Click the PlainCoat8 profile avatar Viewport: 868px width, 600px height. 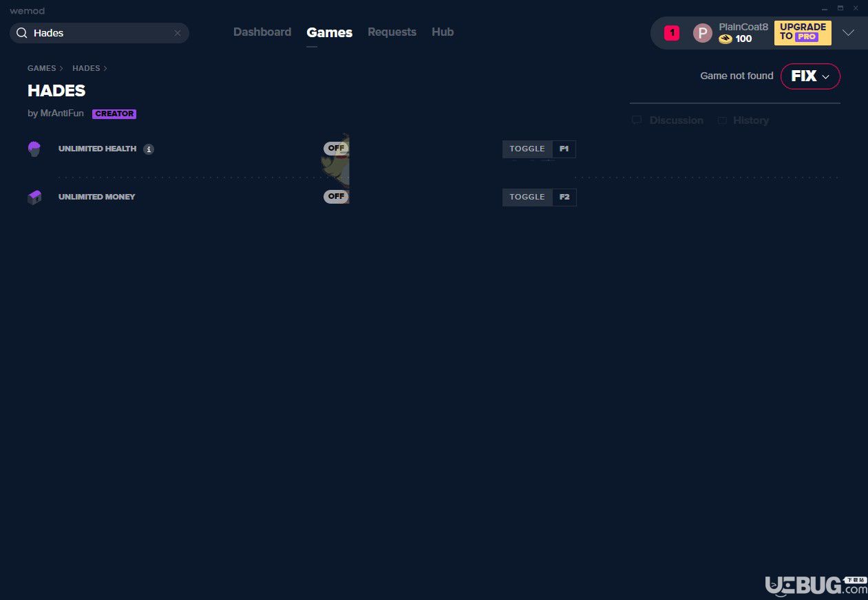(702, 33)
